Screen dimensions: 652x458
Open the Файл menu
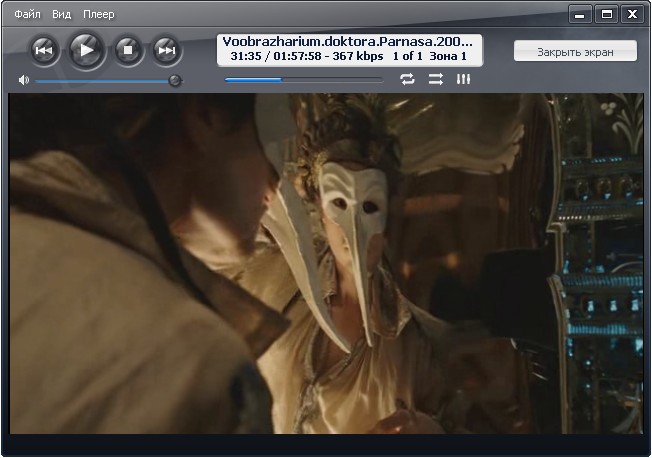(x=28, y=15)
